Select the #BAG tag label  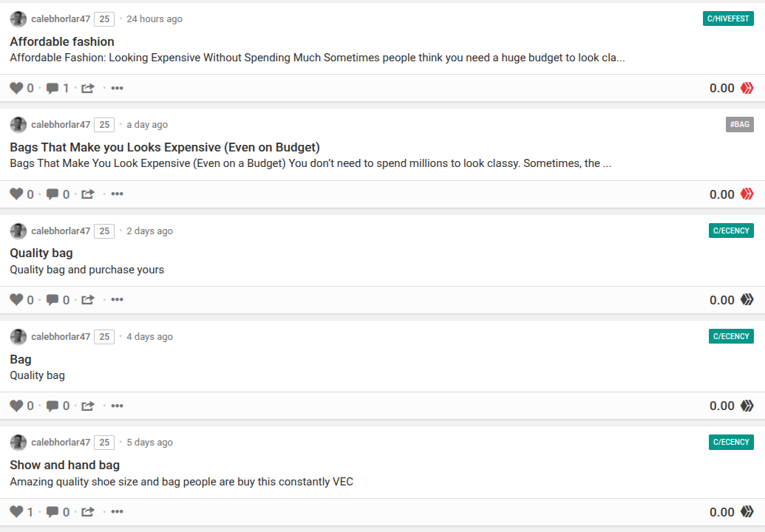(739, 125)
